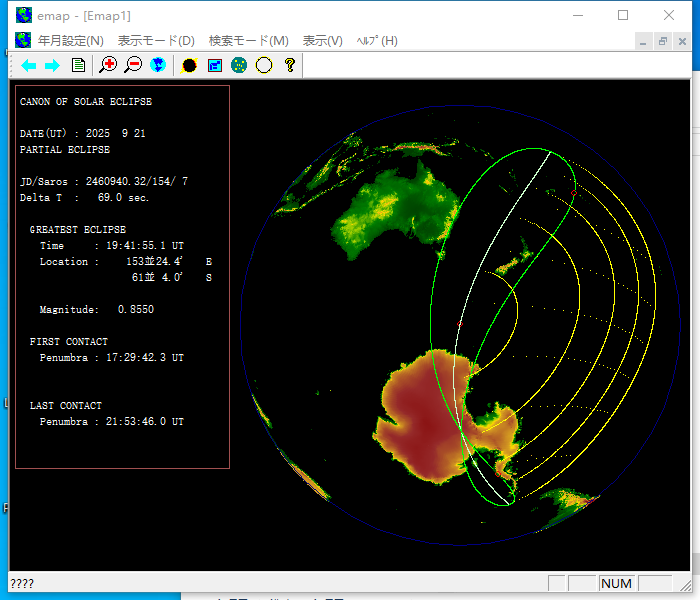The width and height of the screenshot is (700, 600).
Task: Click the yellow question mark help icon
Action: point(290,65)
